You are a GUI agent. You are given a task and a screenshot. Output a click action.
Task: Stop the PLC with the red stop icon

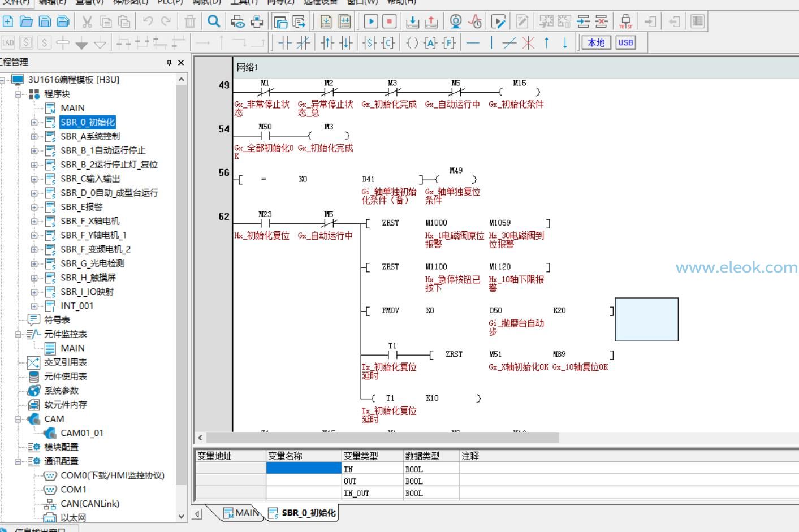point(389,21)
